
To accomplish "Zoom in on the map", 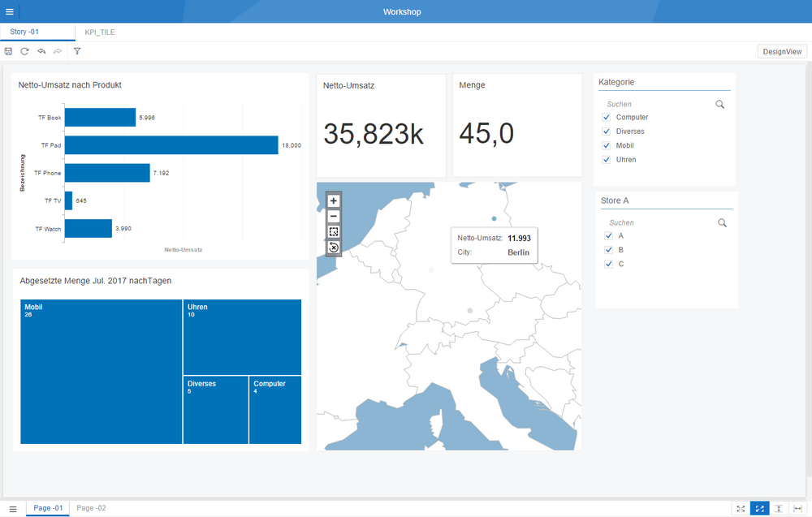I will pyautogui.click(x=334, y=200).
